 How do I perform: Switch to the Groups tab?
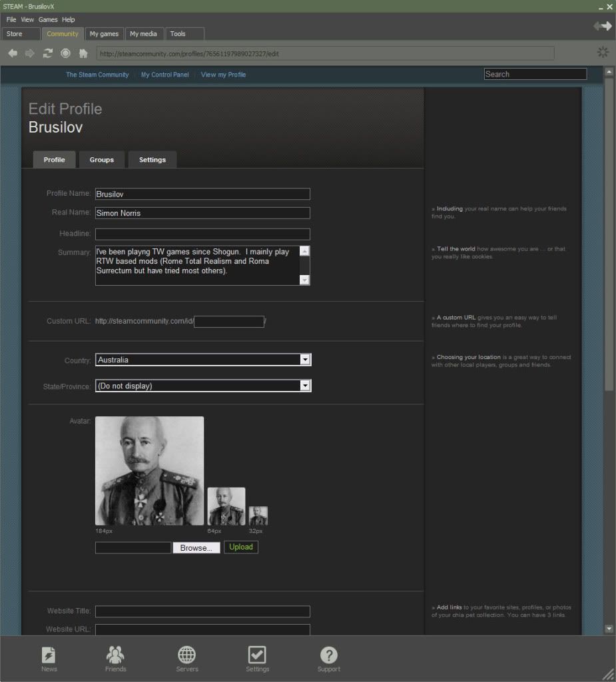(102, 160)
